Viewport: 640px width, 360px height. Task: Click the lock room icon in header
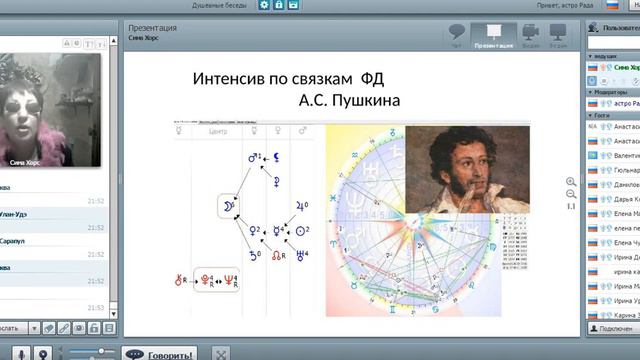279,5
